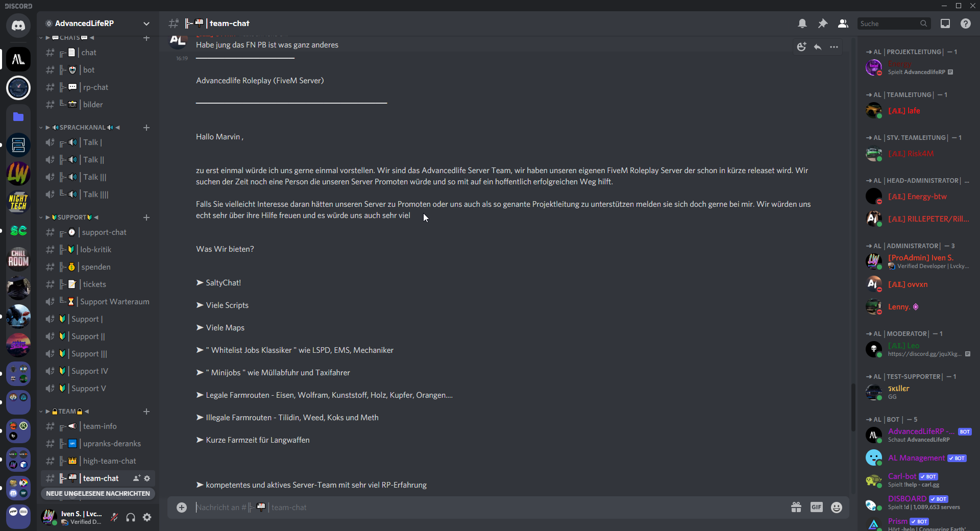Add reaction to hovered message

[x=801, y=47]
